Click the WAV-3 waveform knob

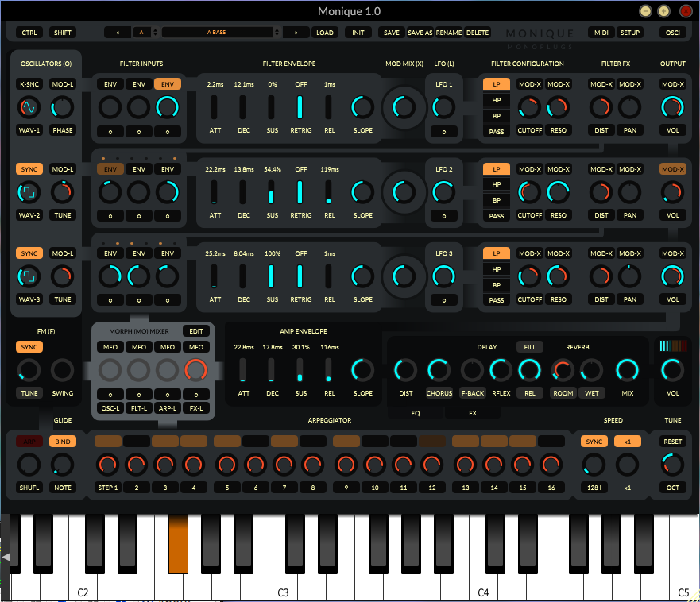[x=29, y=276]
